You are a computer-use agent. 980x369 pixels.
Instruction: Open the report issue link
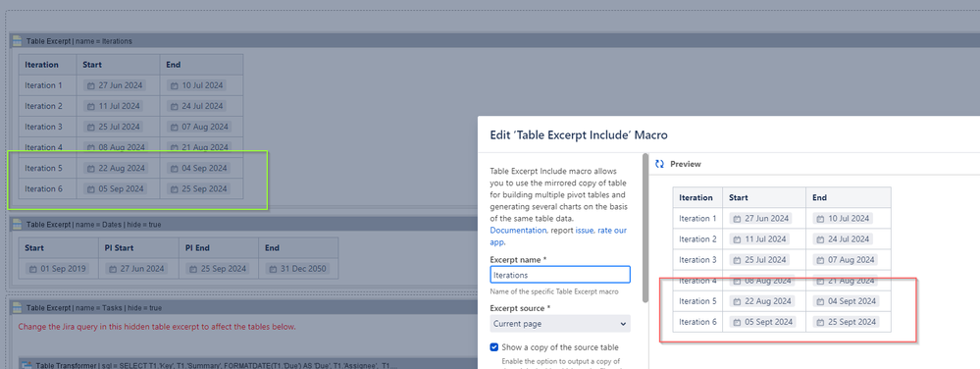tap(585, 231)
